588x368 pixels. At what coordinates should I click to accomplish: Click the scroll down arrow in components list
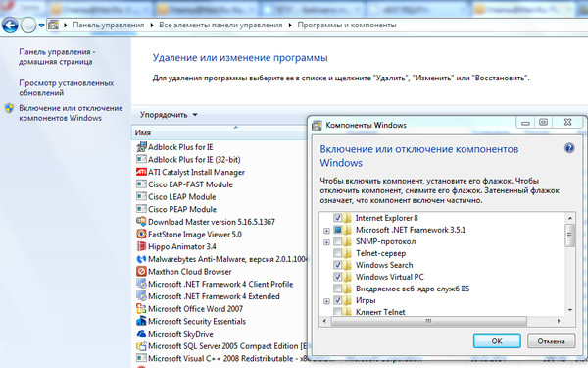pos(570,310)
